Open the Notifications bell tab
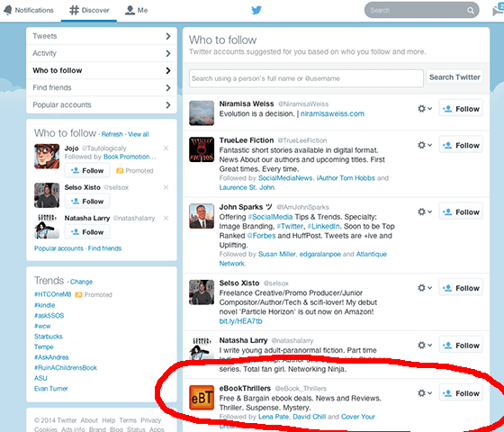 click(x=28, y=10)
